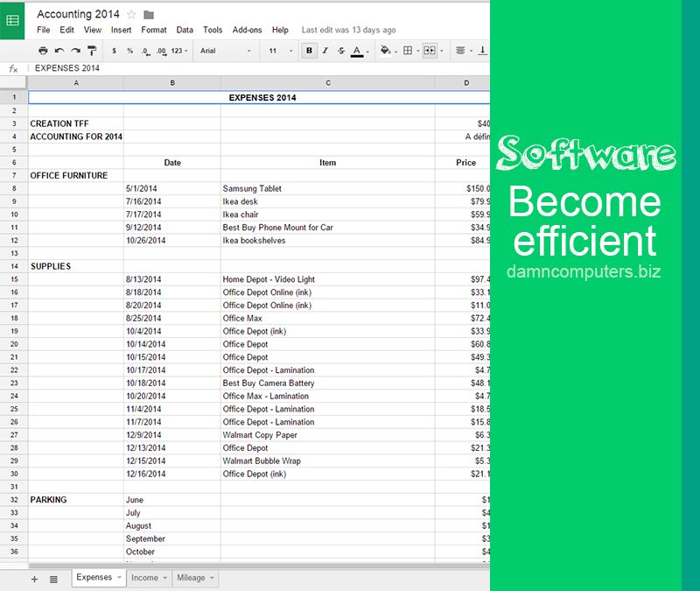The image size is (700, 591).
Task: Open the Sheets home icon
Action: (12, 20)
